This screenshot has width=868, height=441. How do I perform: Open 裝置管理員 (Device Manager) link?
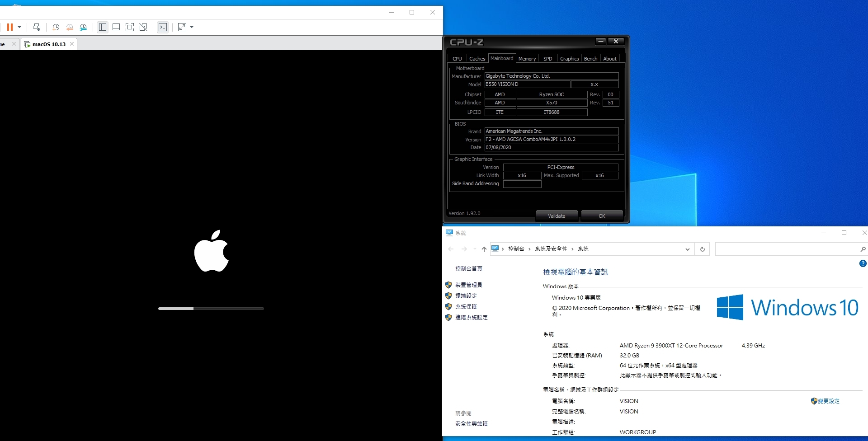469,285
